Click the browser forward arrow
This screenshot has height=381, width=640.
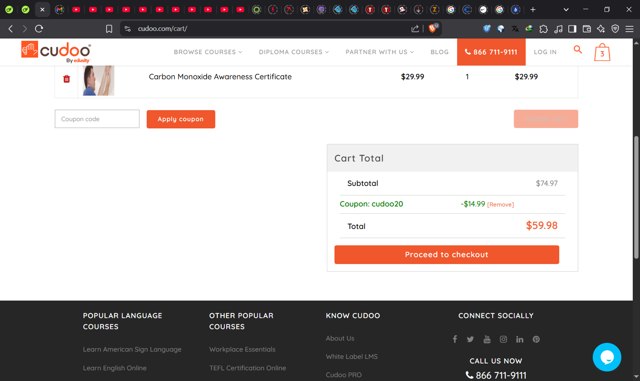pos(25,29)
